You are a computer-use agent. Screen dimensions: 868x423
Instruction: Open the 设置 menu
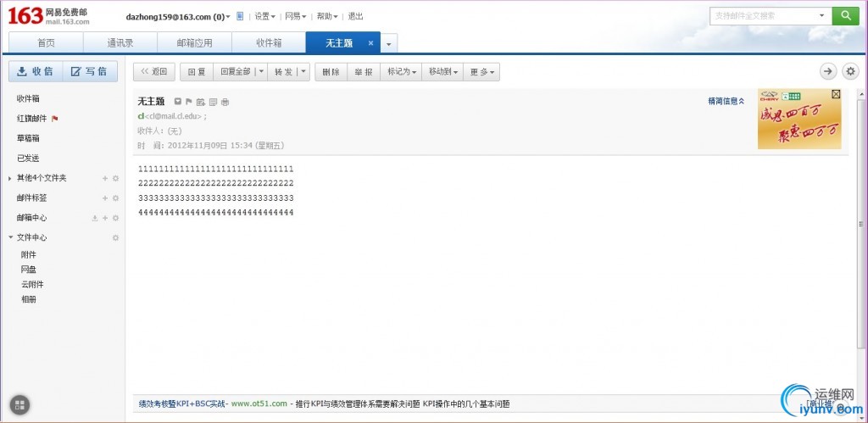(x=264, y=17)
